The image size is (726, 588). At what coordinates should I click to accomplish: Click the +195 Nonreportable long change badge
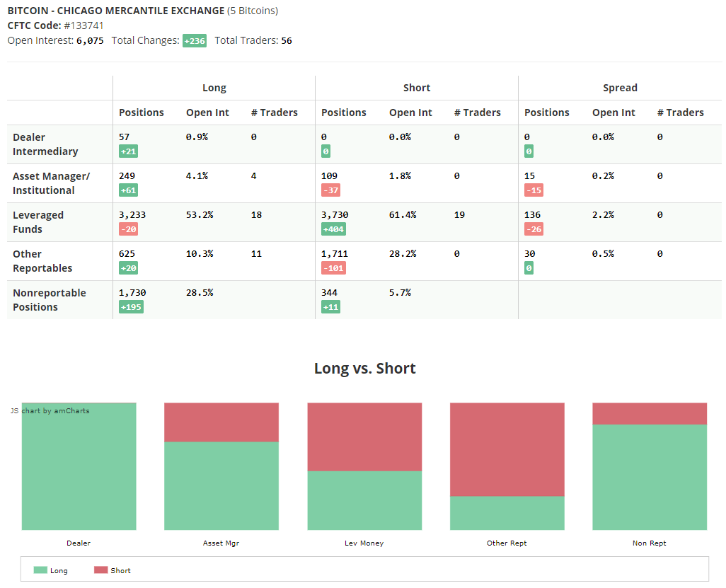[x=131, y=307]
